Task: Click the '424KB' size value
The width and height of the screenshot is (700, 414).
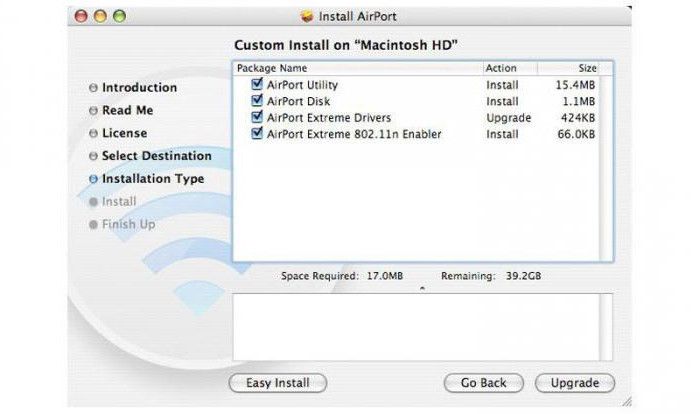Action: 578,118
